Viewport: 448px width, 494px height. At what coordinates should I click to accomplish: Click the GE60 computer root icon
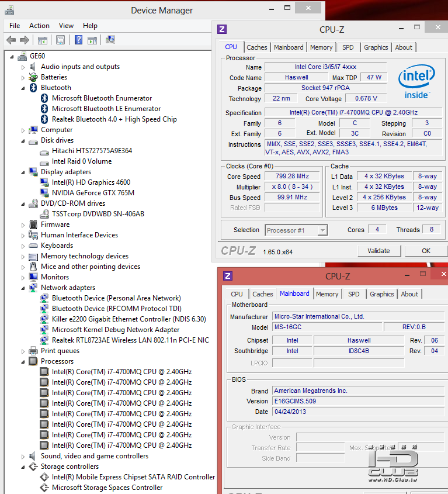point(22,56)
